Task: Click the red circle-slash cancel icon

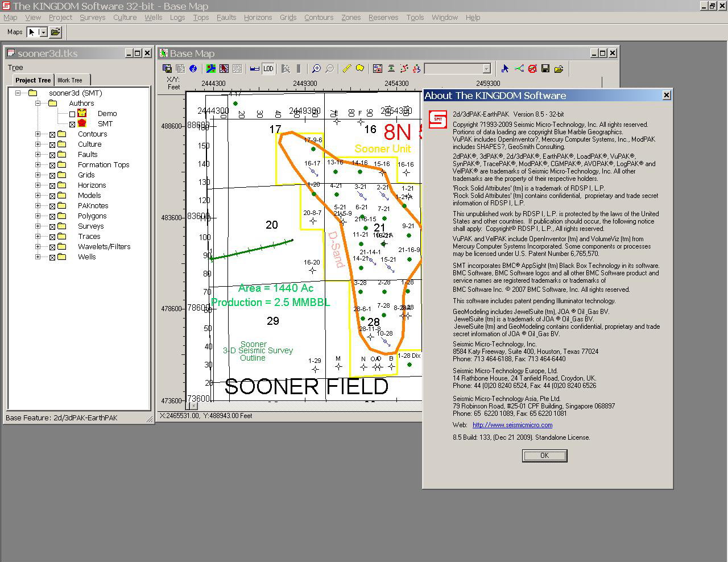Action: [532, 69]
